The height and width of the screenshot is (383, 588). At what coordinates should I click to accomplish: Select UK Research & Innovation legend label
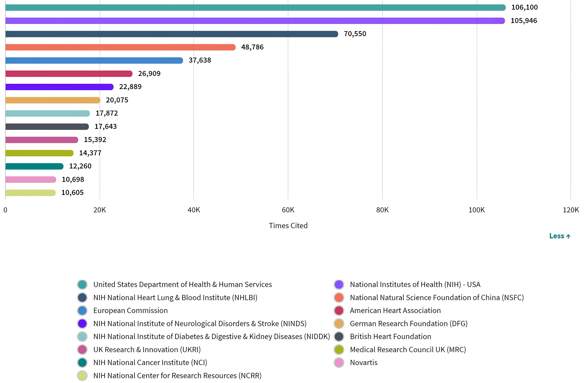coord(147,350)
